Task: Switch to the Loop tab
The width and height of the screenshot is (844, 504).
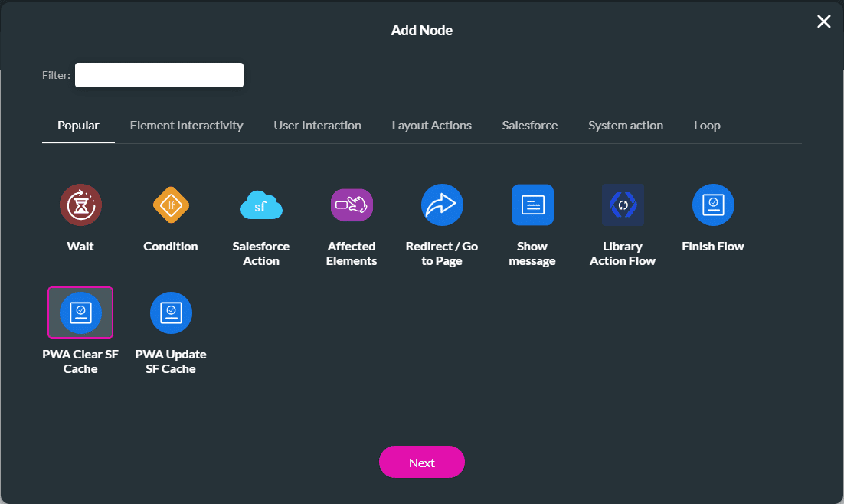Action: click(706, 126)
